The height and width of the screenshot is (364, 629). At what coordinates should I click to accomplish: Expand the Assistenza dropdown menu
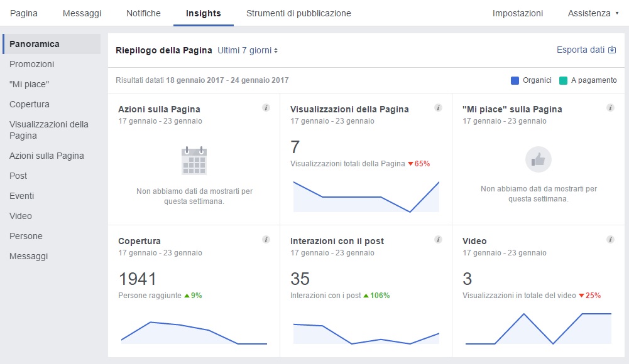593,13
